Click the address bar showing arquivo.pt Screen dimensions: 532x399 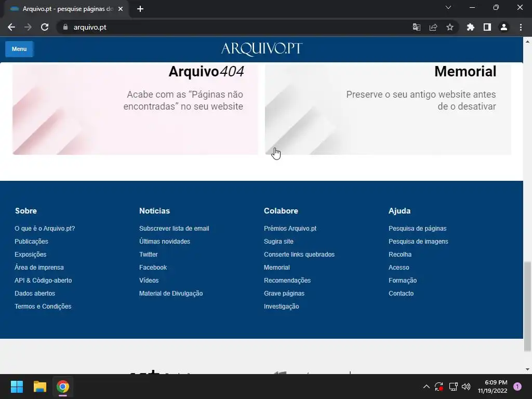(x=234, y=27)
